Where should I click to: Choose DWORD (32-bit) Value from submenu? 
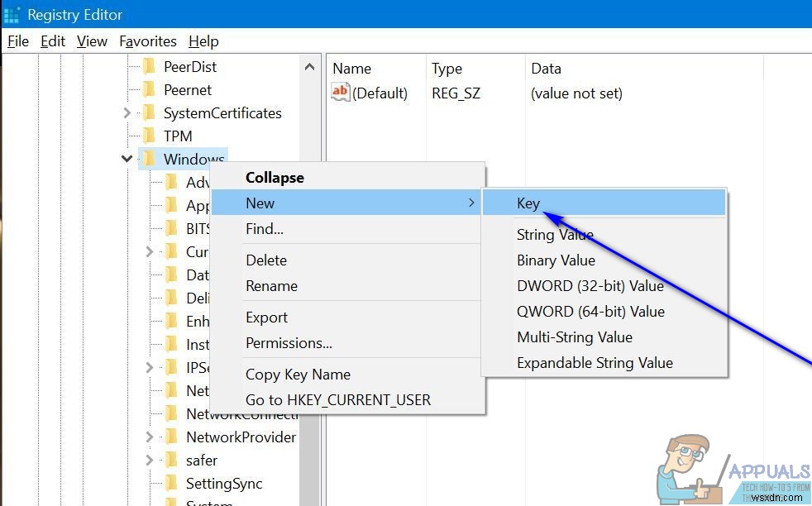(580, 285)
